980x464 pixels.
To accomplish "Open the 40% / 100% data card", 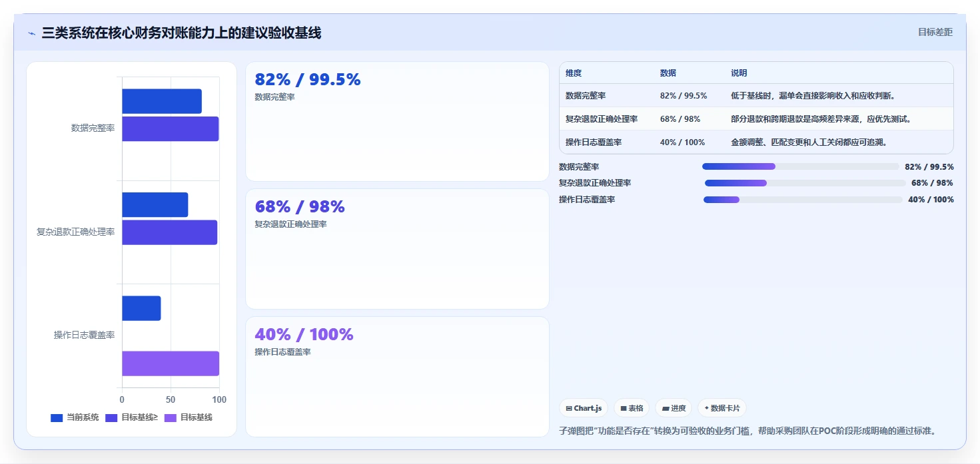I will coord(397,377).
